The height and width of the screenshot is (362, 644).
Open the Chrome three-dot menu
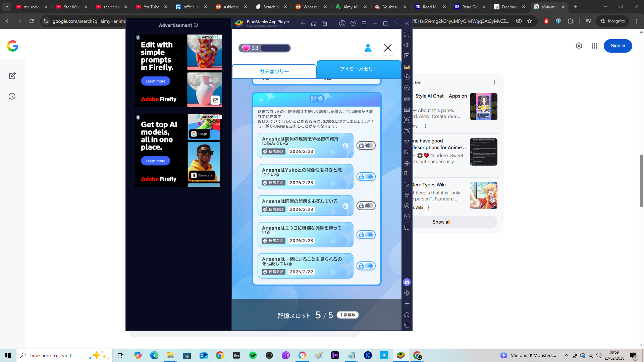pos(637,21)
